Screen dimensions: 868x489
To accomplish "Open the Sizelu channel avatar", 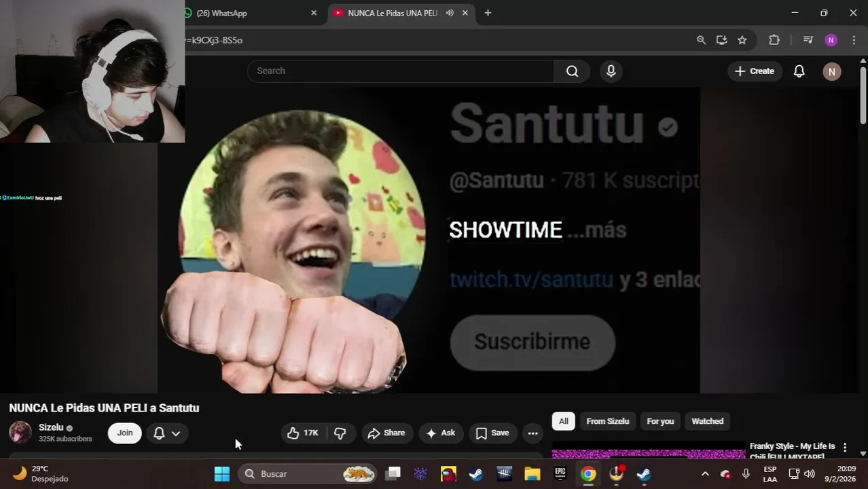I will tap(20, 433).
